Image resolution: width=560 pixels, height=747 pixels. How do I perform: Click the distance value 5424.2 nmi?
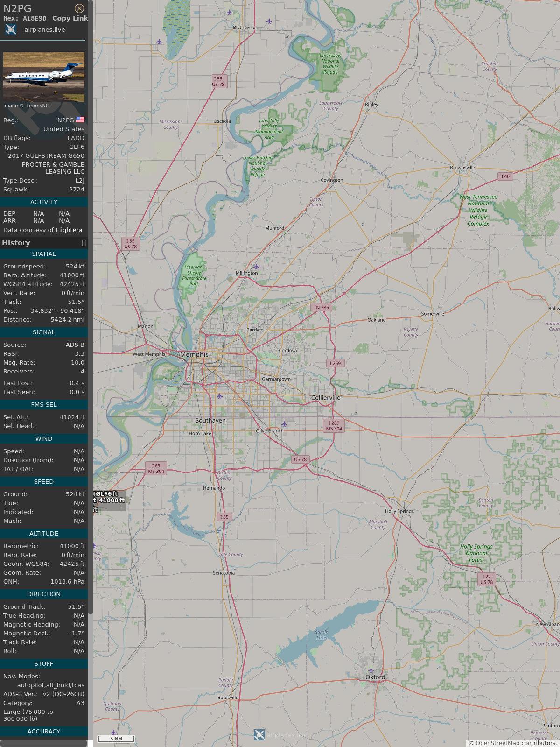point(68,320)
